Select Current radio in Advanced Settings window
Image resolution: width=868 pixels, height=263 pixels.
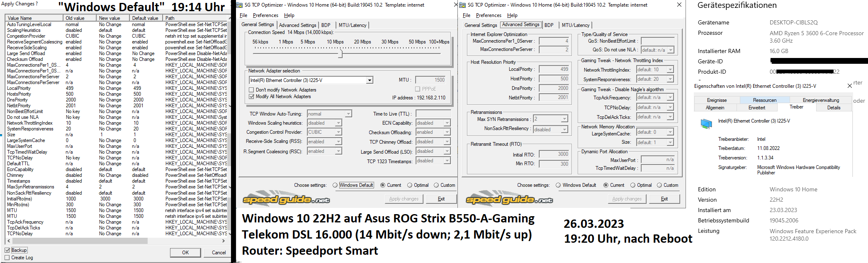(606, 185)
